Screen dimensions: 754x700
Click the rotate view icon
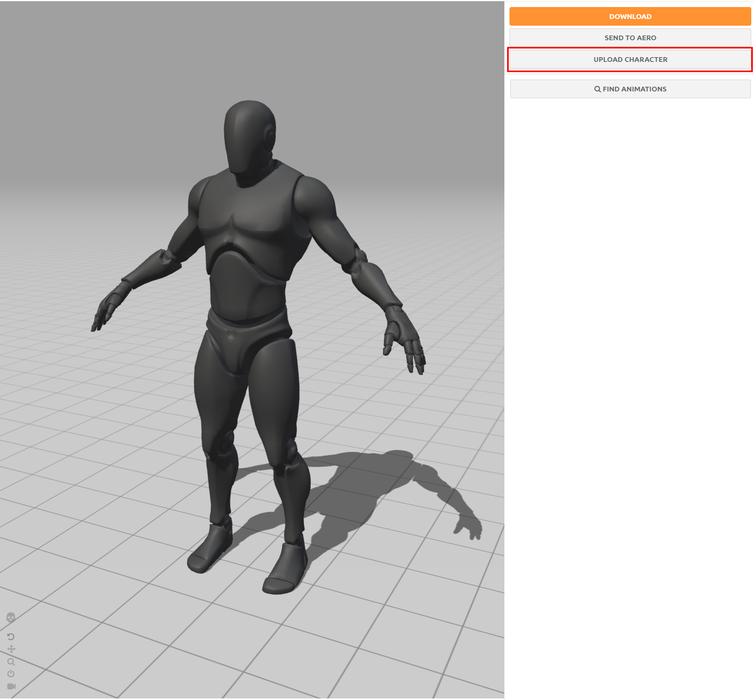11,637
